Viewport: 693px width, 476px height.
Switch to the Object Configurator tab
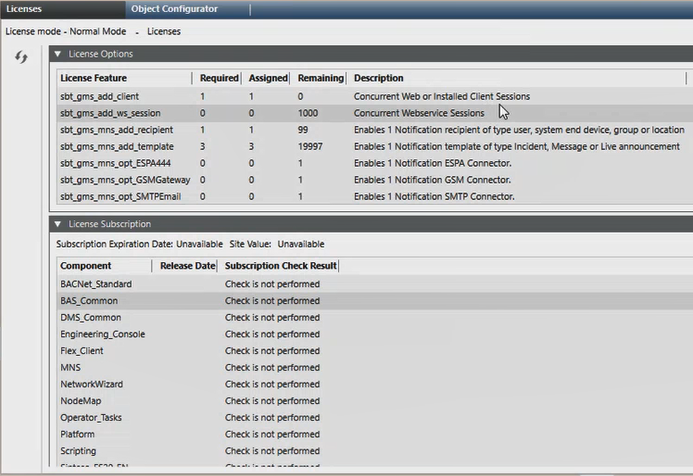[x=174, y=9]
